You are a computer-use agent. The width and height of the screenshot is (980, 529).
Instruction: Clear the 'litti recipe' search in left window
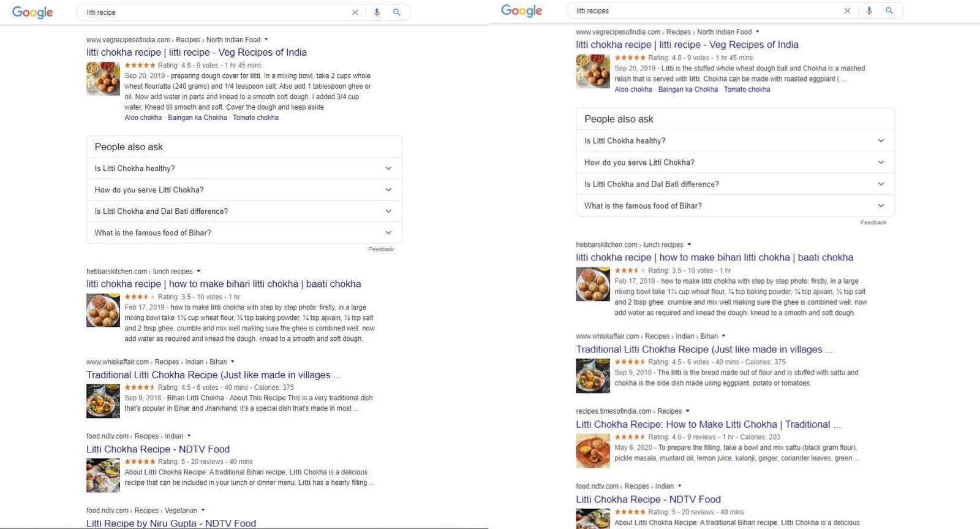pyautogui.click(x=355, y=12)
